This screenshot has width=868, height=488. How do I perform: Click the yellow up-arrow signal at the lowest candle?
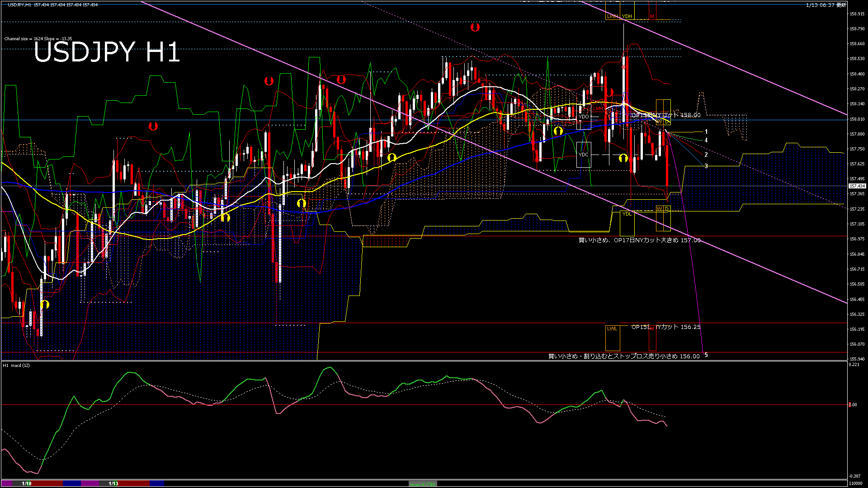click(45, 304)
